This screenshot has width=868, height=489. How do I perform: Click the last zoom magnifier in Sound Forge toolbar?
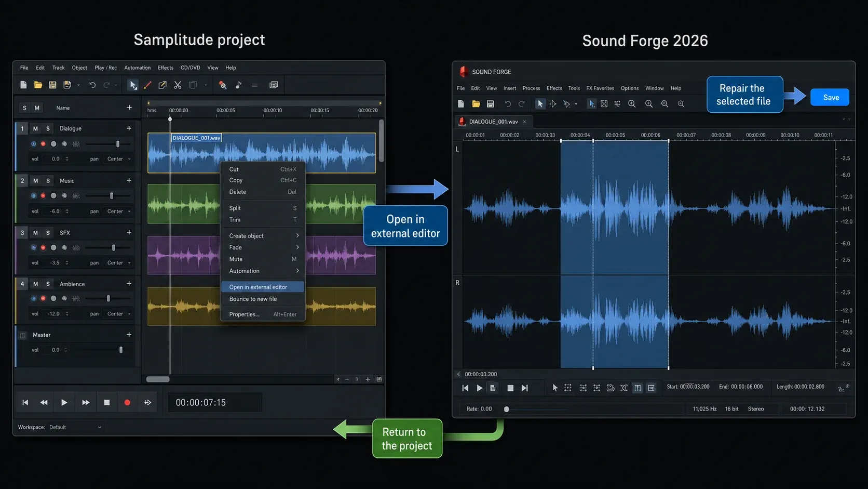[681, 104]
